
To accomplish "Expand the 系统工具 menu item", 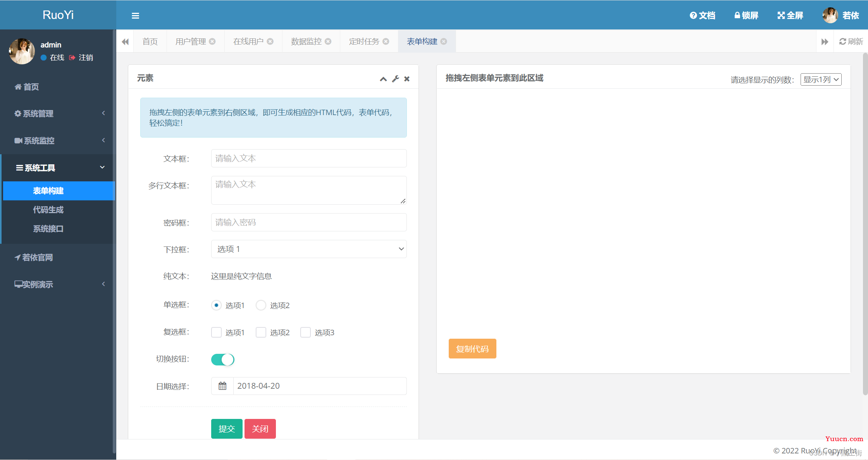I will click(57, 168).
